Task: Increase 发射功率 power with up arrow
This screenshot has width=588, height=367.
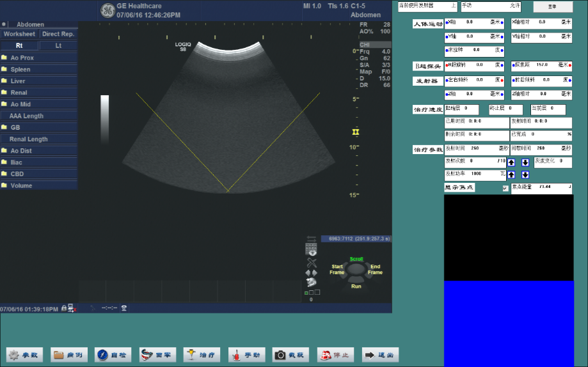Action: pyautogui.click(x=511, y=175)
